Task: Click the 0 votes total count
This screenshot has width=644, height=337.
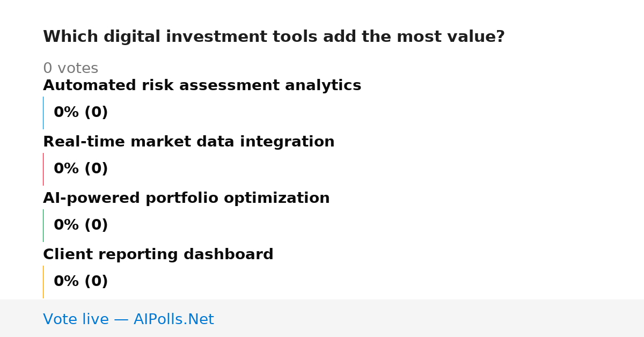Action: pos(70,68)
